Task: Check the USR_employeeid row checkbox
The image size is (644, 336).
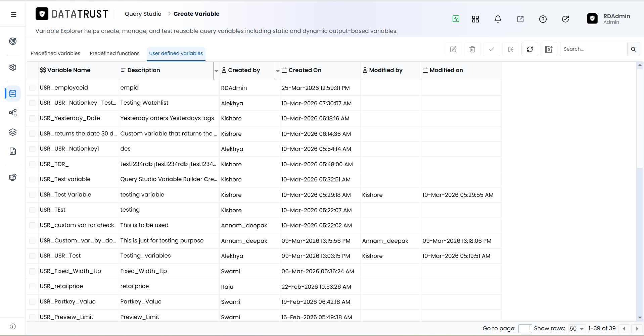Action: pos(32,88)
